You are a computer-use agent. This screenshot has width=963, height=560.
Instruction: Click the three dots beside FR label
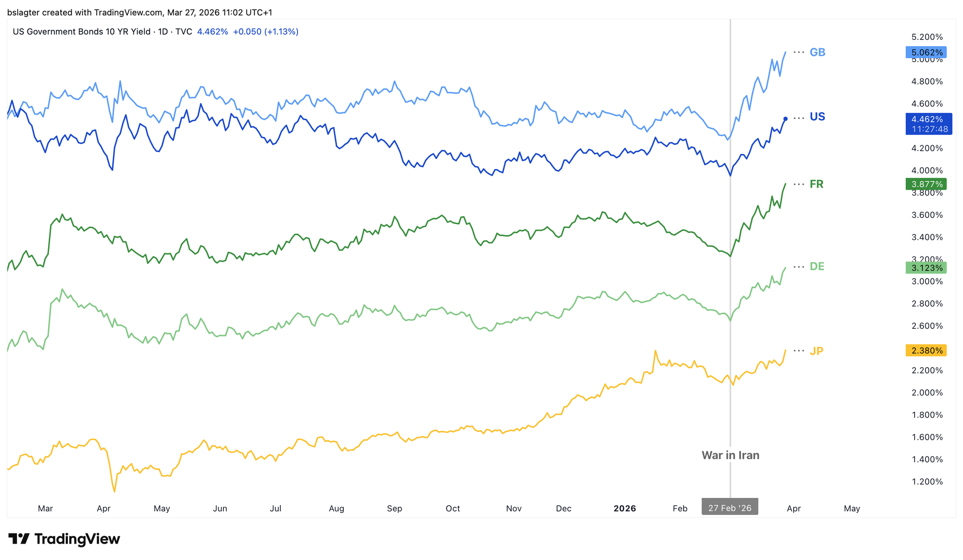[799, 184]
